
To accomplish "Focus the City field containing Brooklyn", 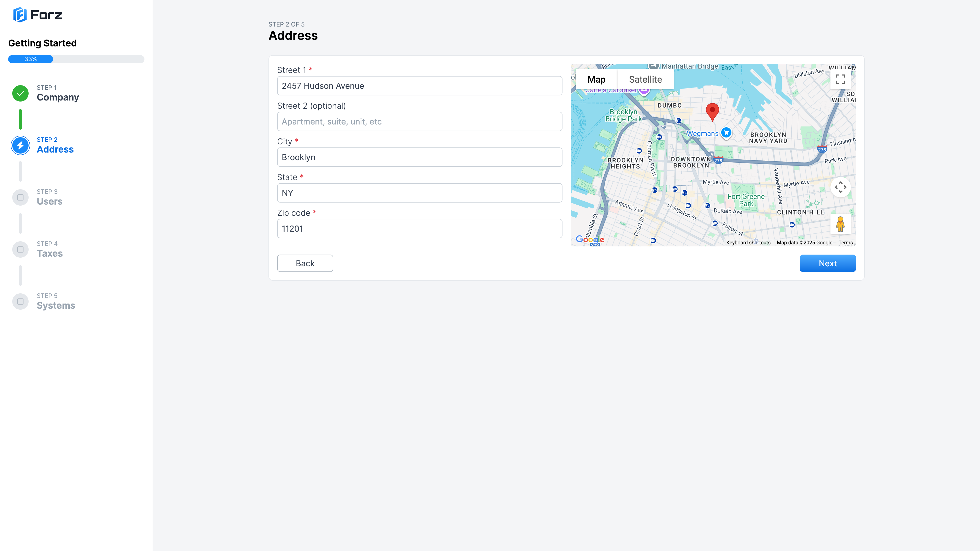I will coord(420,157).
